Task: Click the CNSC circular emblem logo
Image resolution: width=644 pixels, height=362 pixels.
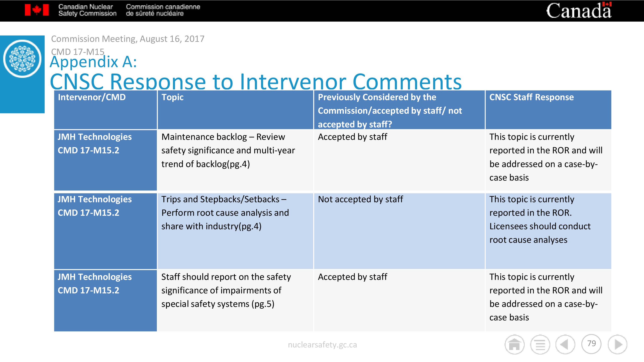Action: point(22,59)
